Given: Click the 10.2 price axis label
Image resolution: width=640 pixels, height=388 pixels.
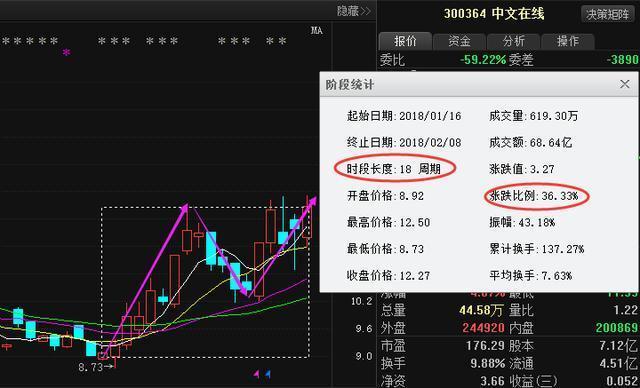Looking at the screenshot, I should tap(362, 302).
